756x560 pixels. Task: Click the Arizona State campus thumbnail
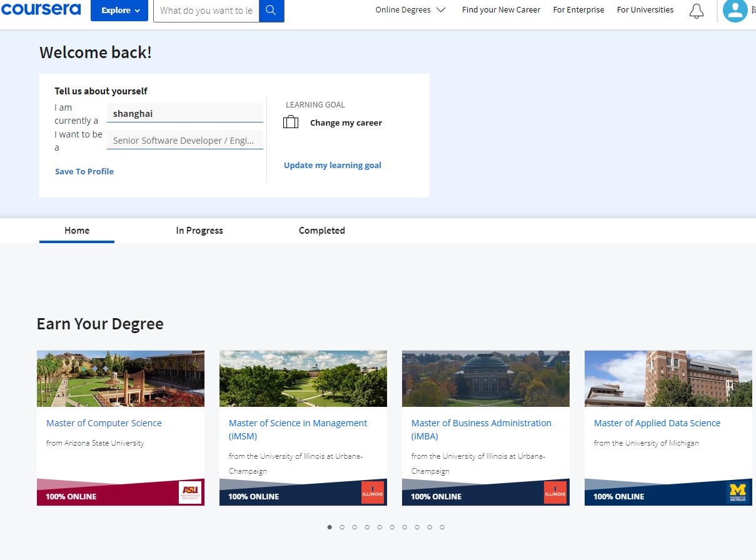point(121,379)
